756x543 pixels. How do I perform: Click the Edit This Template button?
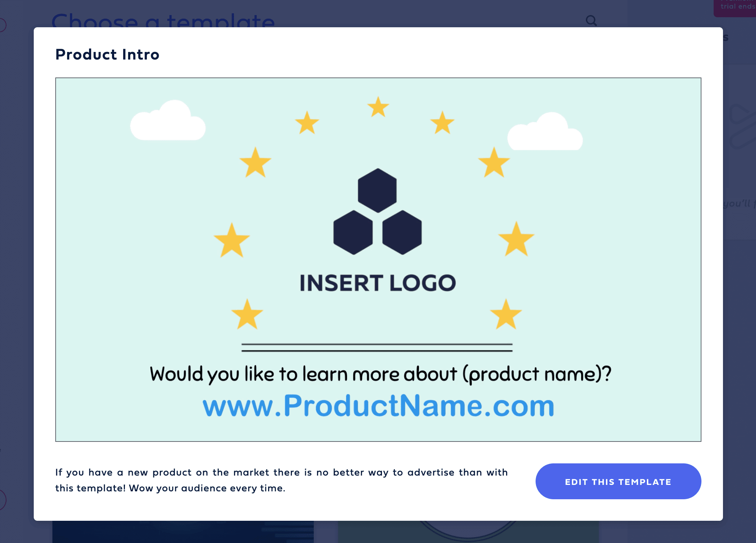[x=618, y=481]
